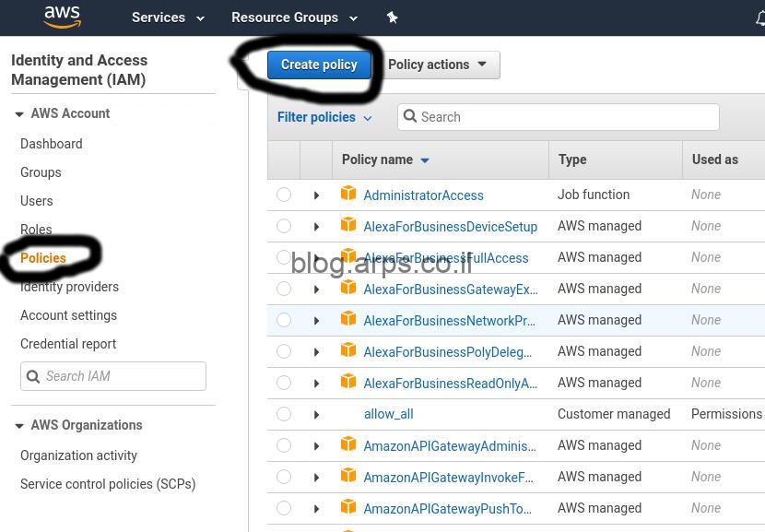
Task: Click 'Customer managed' type in allow_all row
Action: pyautogui.click(x=614, y=414)
